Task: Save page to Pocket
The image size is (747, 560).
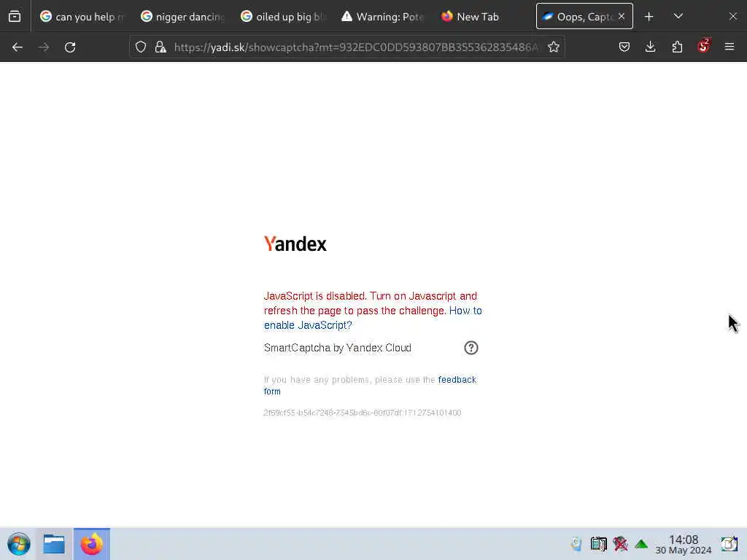Action: (x=624, y=47)
